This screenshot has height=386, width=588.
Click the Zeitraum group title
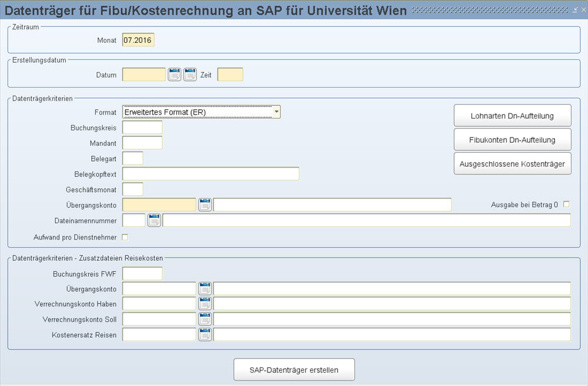coord(25,27)
